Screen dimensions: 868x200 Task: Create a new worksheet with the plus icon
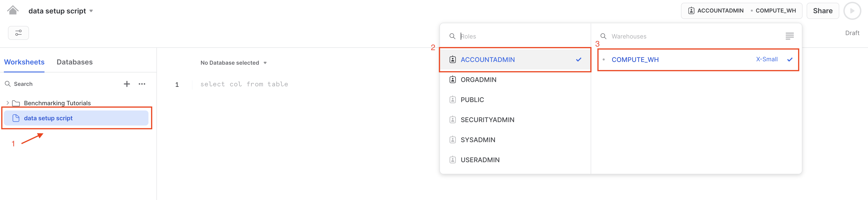click(127, 84)
